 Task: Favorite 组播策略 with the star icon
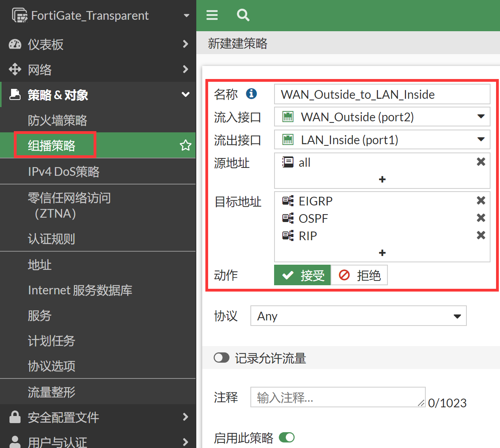click(185, 145)
